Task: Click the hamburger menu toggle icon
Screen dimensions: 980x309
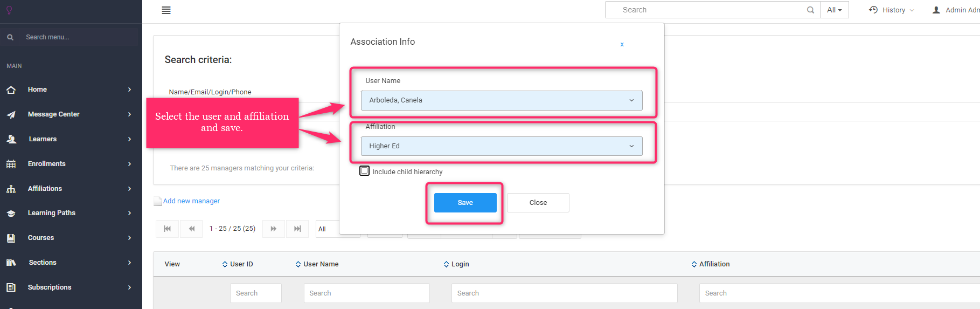Action: click(x=166, y=10)
